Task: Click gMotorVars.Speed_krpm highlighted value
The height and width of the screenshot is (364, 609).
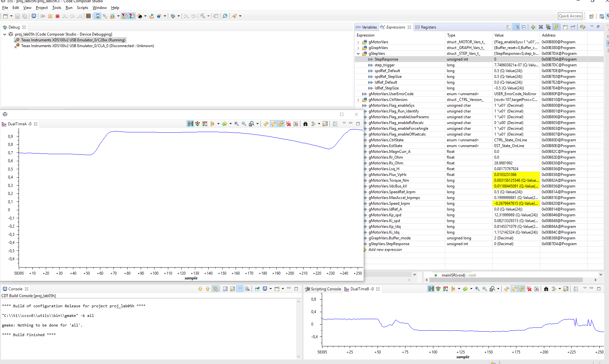Action: click(x=516, y=203)
